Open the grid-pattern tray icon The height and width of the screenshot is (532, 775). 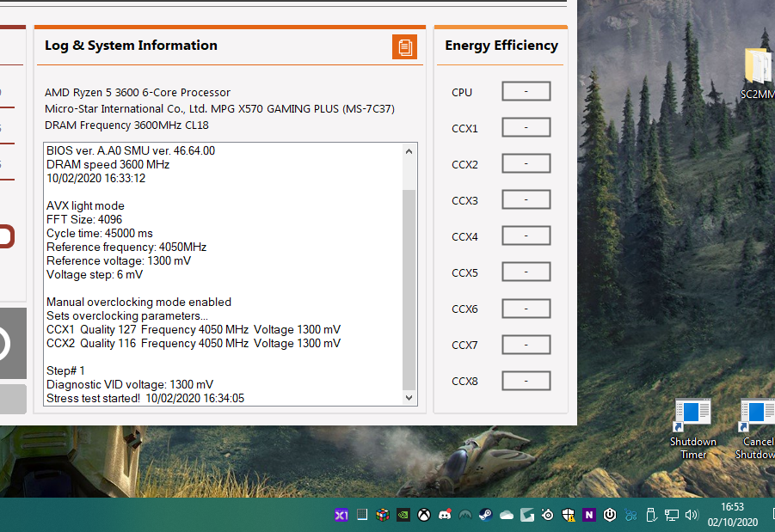(362, 515)
